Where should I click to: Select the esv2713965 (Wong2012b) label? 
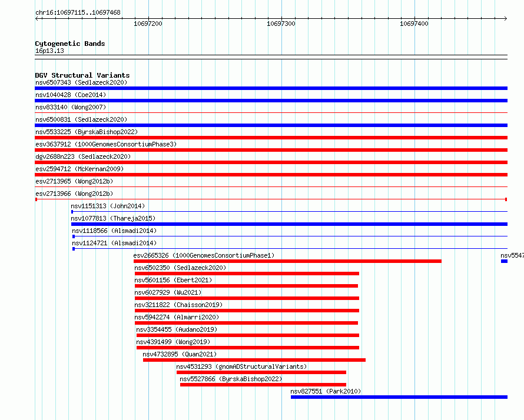pyautogui.click(x=74, y=181)
